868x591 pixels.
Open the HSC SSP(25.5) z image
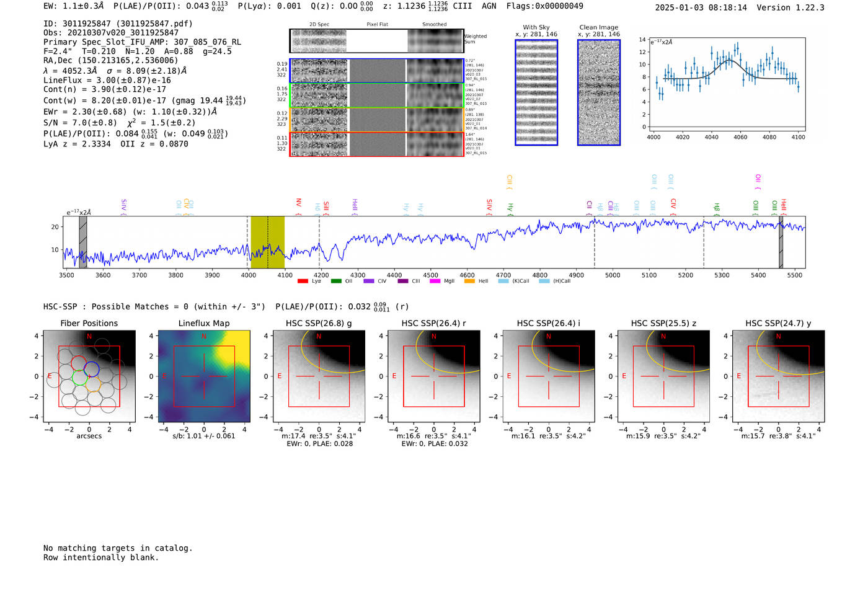click(x=663, y=376)
